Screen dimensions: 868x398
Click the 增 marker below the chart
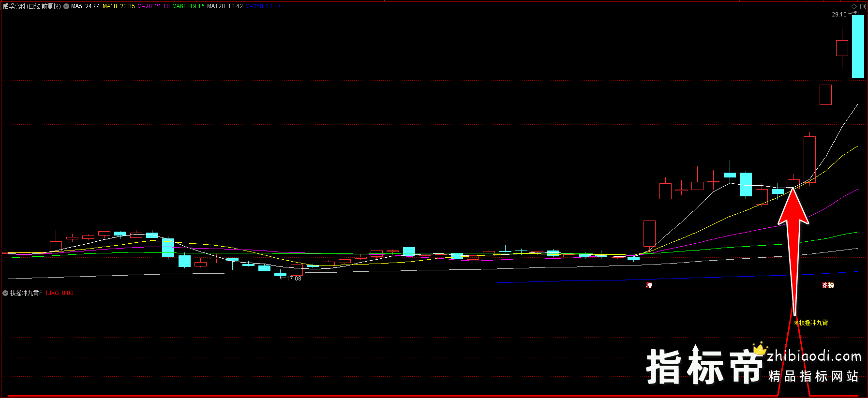coord(649,285)
